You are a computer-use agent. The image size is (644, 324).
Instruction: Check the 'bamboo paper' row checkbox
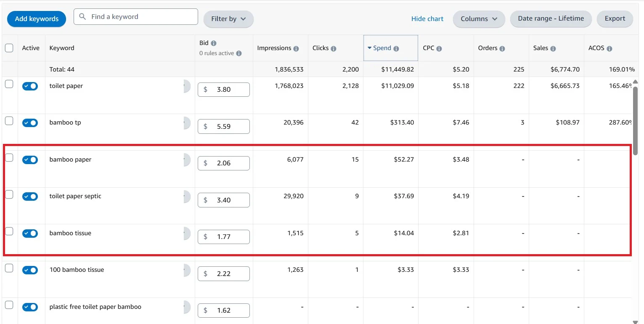(x=9, y=158)
